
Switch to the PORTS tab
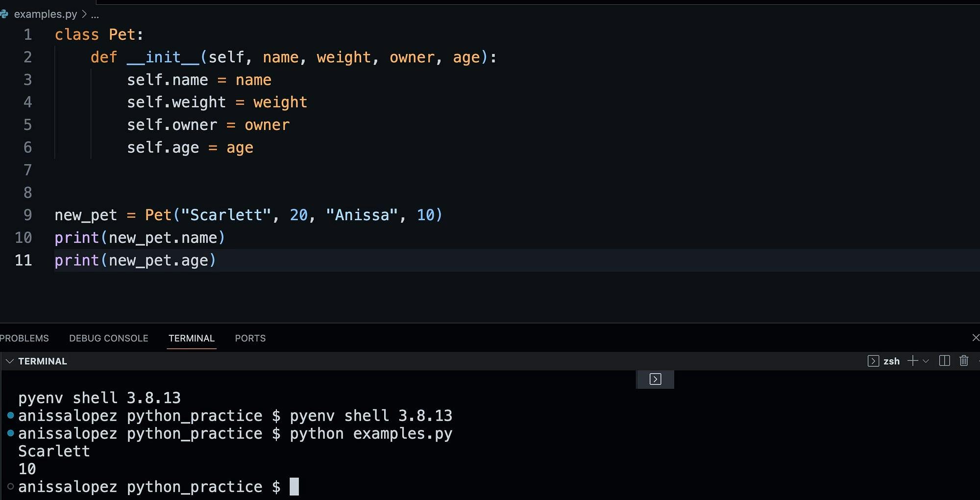pos(250,338)
